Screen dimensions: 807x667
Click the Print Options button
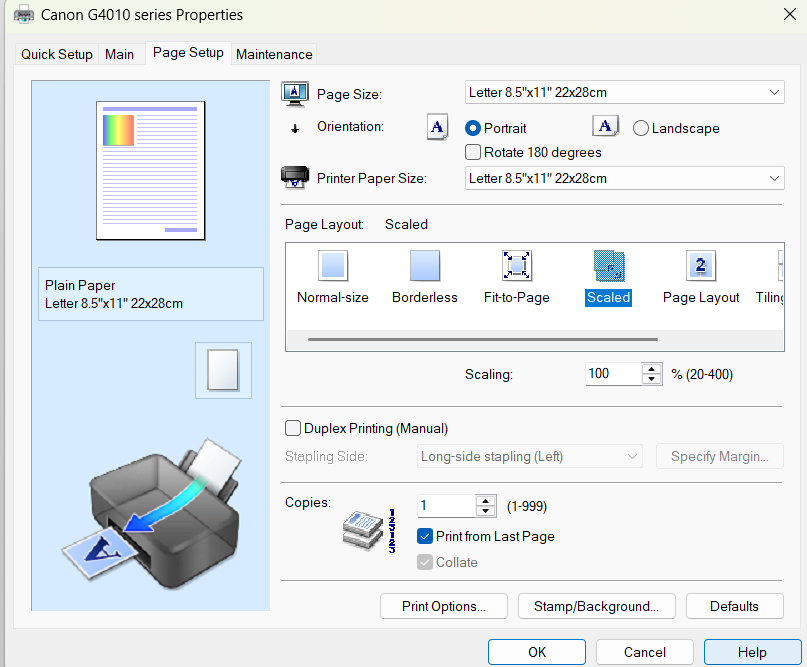pos(444,606)
